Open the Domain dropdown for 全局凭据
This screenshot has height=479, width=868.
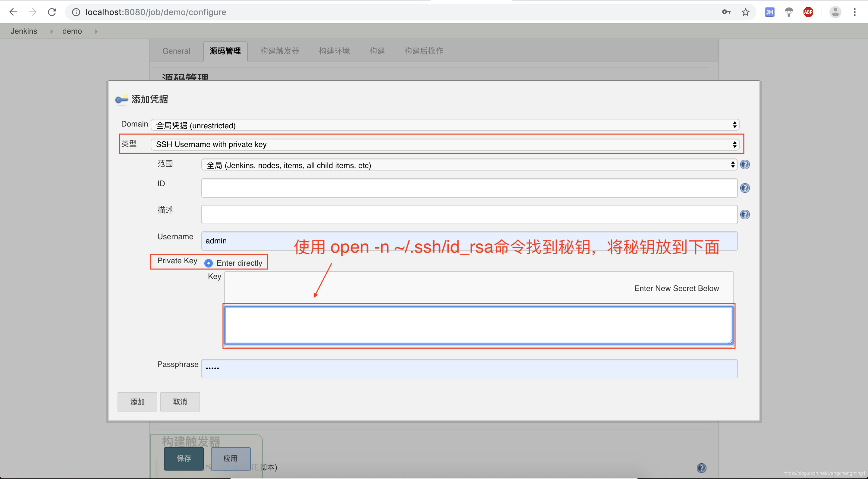(x=445, y=125)
